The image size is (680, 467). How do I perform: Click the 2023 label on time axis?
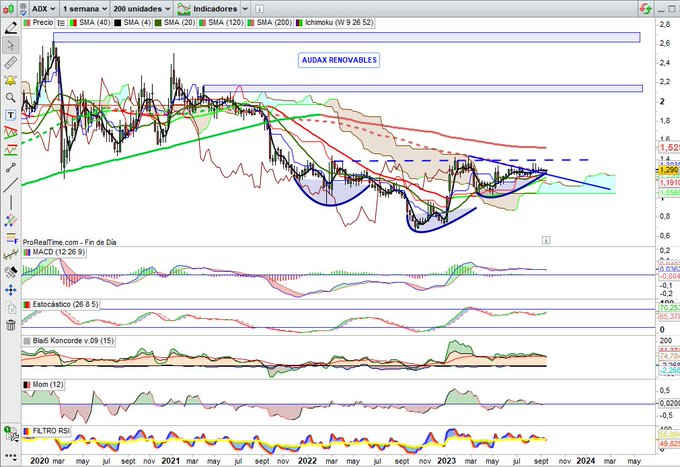447,460
